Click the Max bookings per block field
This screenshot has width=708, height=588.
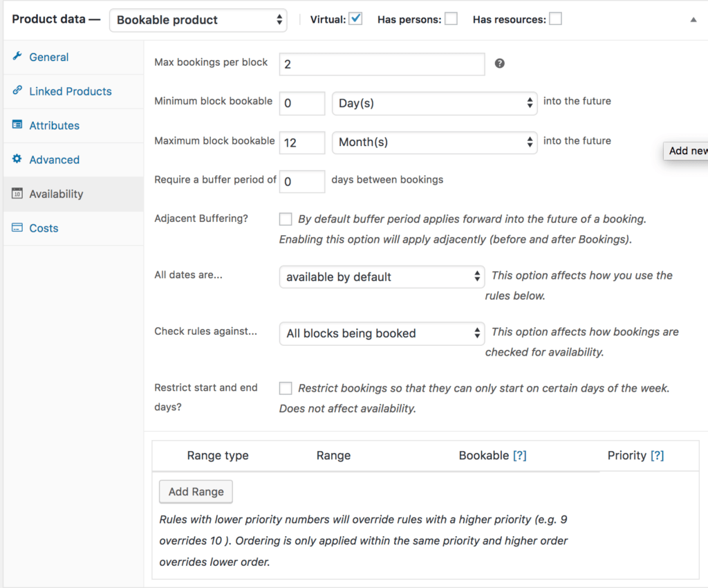pyautogui.click(x=382, y=64)
